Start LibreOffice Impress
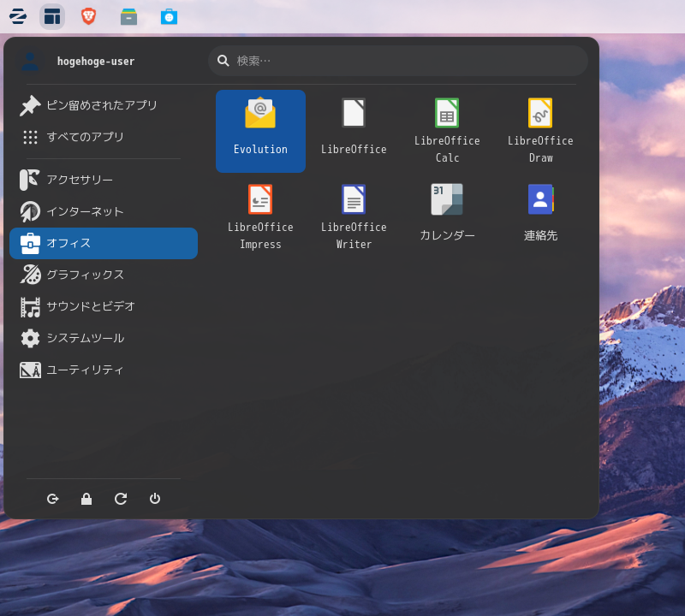 point(260,217)
